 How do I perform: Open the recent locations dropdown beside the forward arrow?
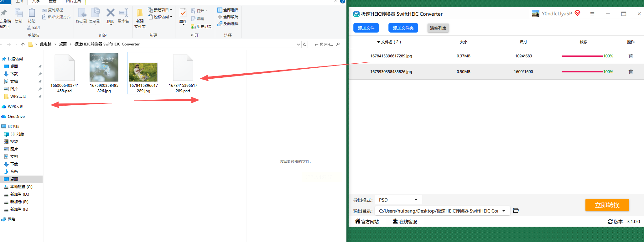tap(16, 45)
